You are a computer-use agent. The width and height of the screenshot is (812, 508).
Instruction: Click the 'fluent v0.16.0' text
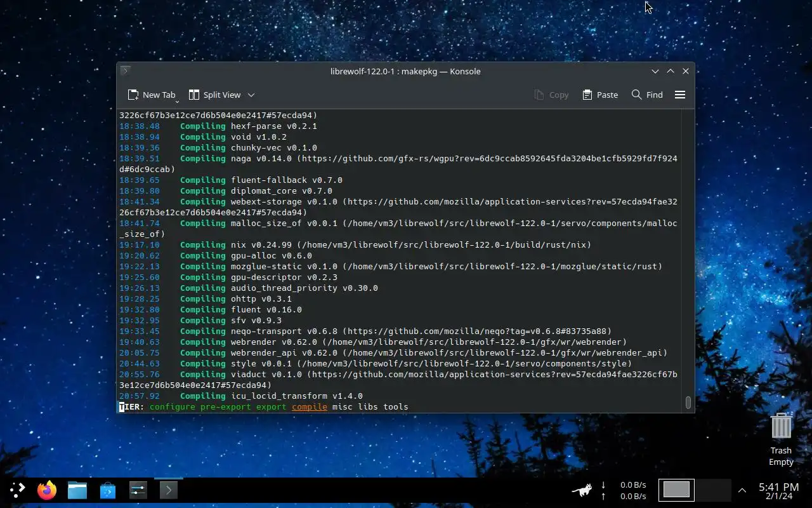(266, 310)
